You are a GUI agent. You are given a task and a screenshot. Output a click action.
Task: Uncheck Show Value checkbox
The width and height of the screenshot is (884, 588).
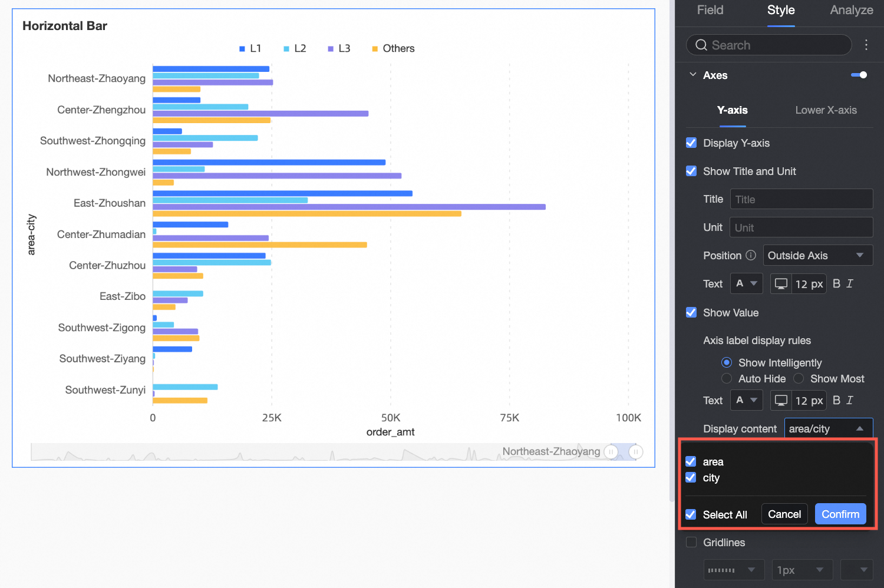(691, 312)
